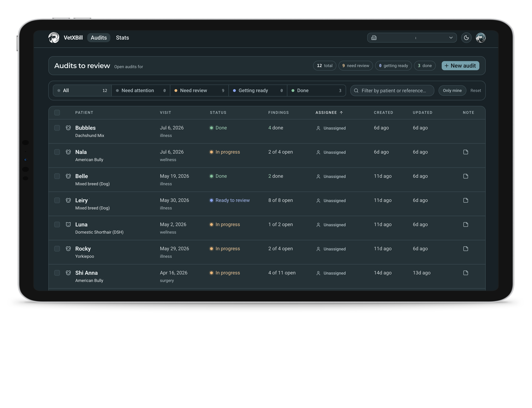This screenshot has height=408, width=532.
Task: Open the Ready to review status for Leiry
Action: click(x=230, y=200)
